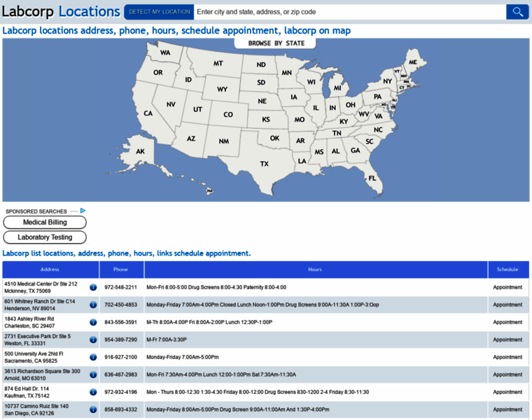The image size is (532, 420).
Task: Click the Browse By State label
Action: click(276, 43)
